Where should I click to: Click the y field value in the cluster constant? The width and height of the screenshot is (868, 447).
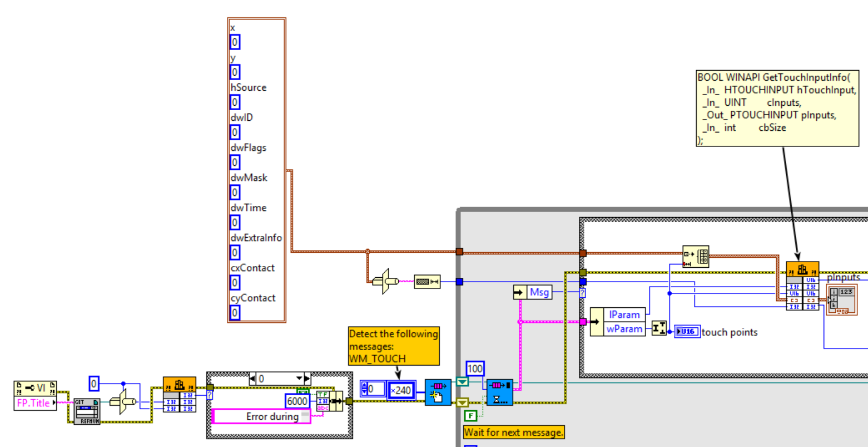tap(235, 72)
